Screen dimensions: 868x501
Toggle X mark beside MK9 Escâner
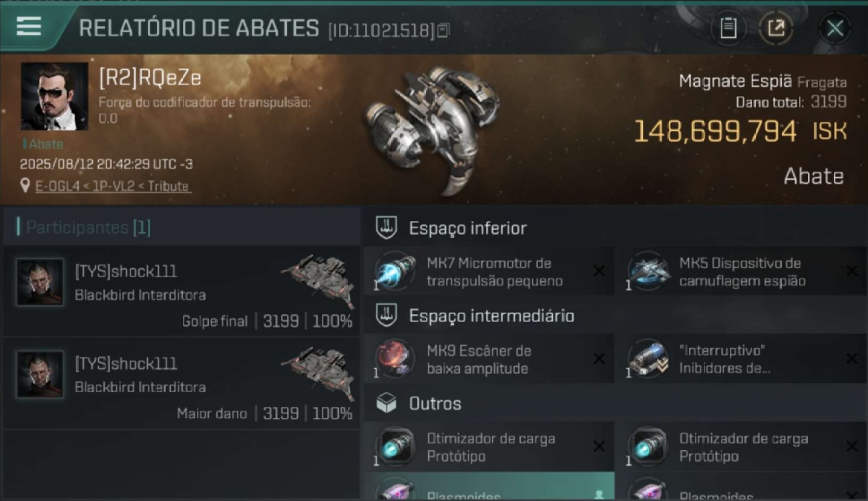[x=599, y=359]
